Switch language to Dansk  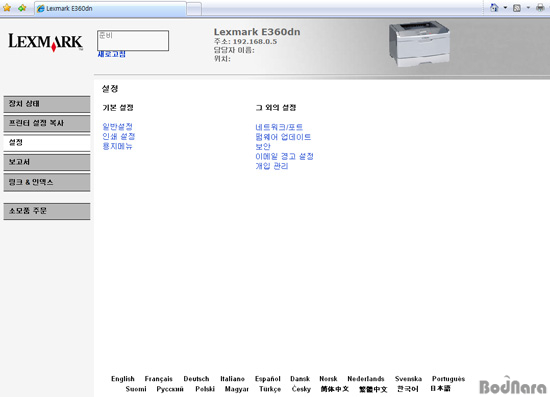pos(300,379)
